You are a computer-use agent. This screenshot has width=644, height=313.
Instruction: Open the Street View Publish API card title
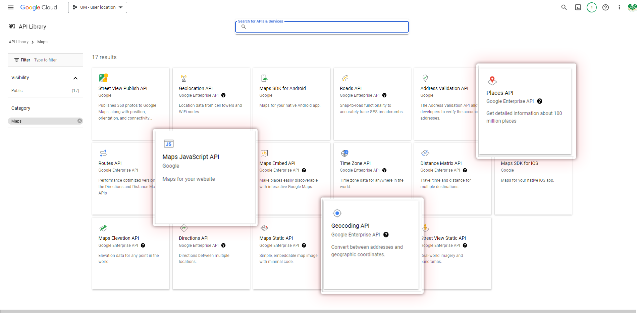(x=123, y=88)
